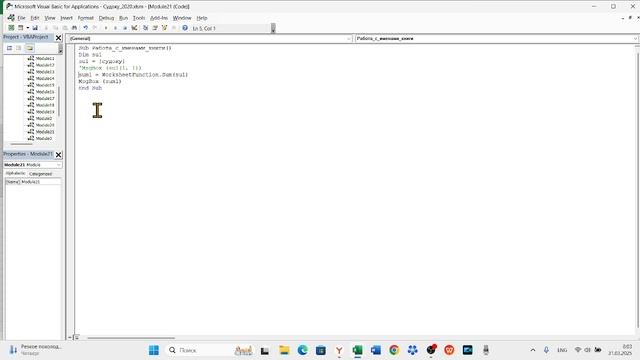Switch to Procedure View button at bottom-left
Viewport: 640px width, 360px height.
tap(70, 338)
